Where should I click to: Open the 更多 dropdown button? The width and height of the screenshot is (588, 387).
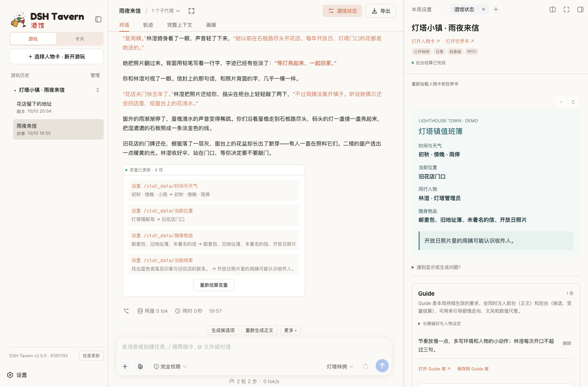(x=291, y=330)
